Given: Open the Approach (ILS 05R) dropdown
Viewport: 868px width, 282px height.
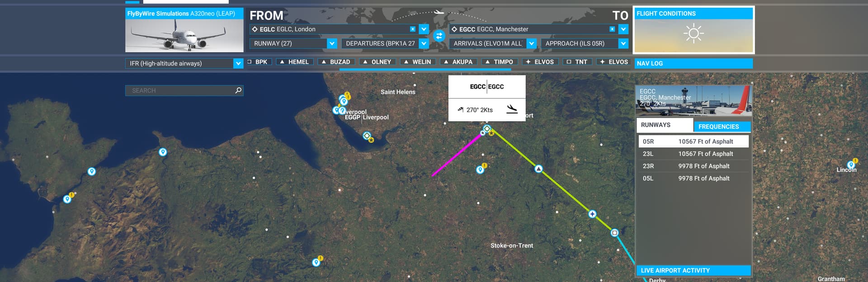Looking at the screenshot, I should pyautogui.click(x=623, y=43).
